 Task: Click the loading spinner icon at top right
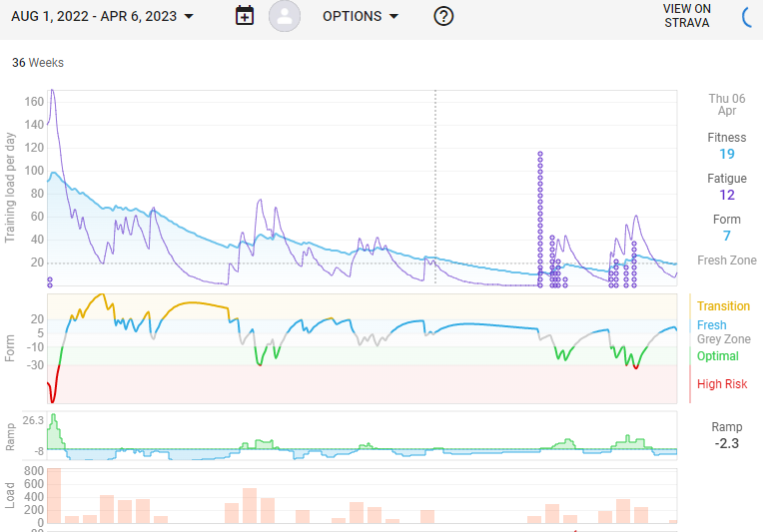(747, 18)
